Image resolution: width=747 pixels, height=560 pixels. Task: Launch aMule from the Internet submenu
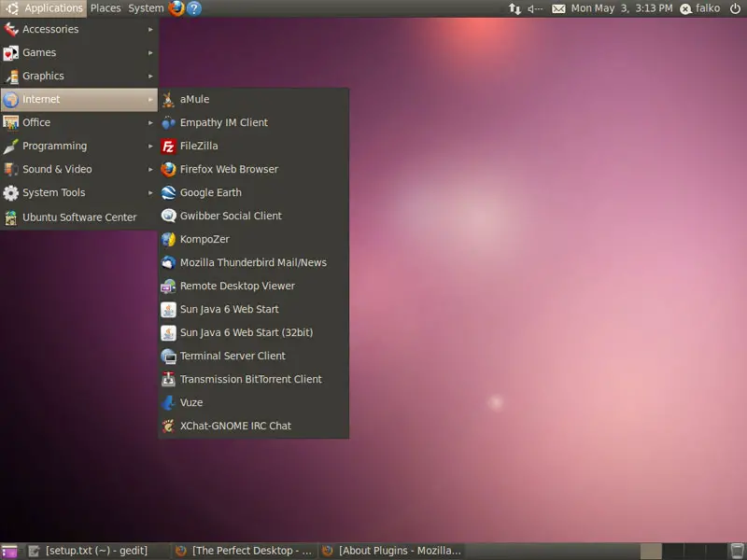click(253, 99)
